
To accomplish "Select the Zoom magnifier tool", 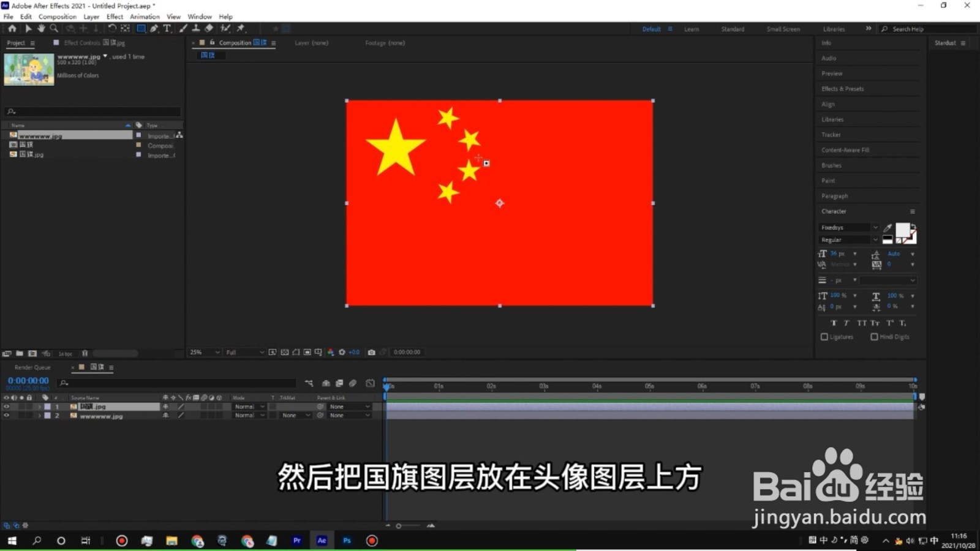I will click(x=54, y=28).
